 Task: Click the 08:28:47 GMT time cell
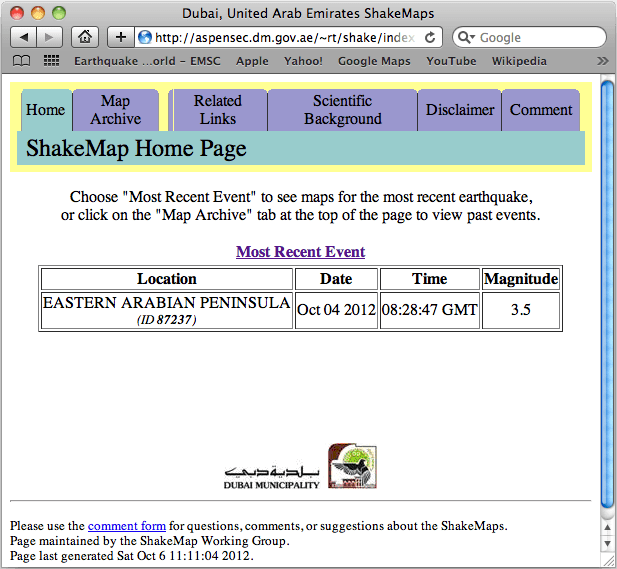430,310
